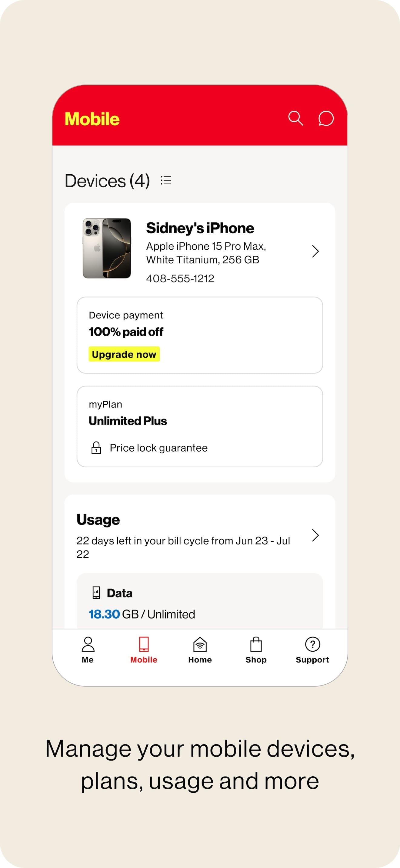Expand Sidney's iPhone device details chevron
Viewport: 400px width, 868px height.
(x=315, y=251)
